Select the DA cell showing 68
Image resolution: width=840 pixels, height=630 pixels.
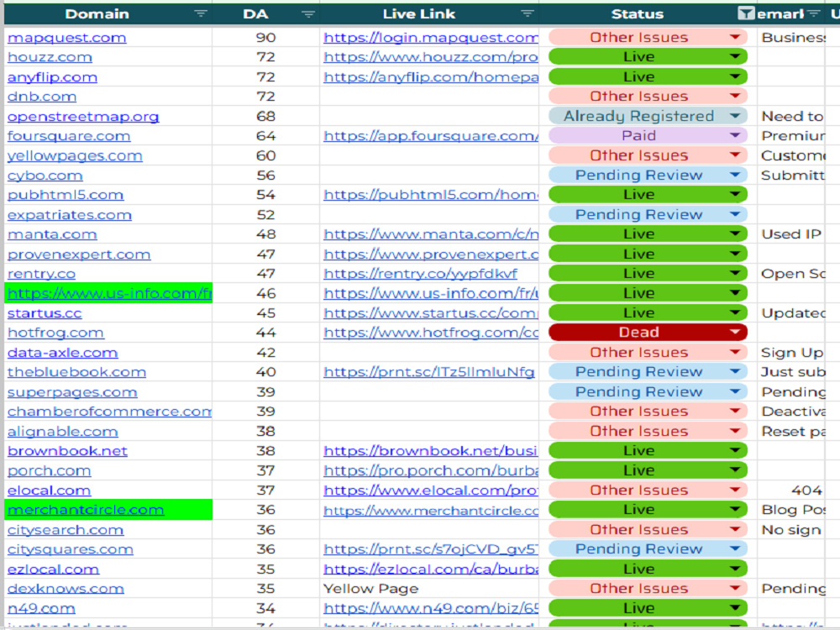point(265,116)
